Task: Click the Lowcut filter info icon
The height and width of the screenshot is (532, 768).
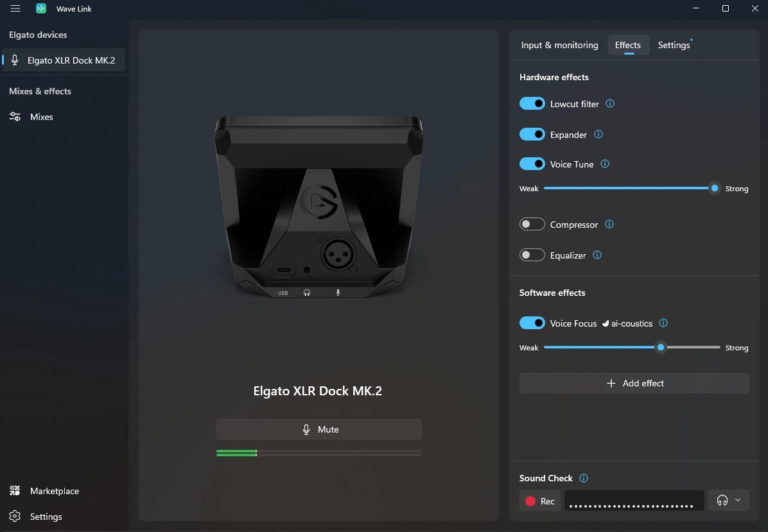Action: [x=610, y=103]
